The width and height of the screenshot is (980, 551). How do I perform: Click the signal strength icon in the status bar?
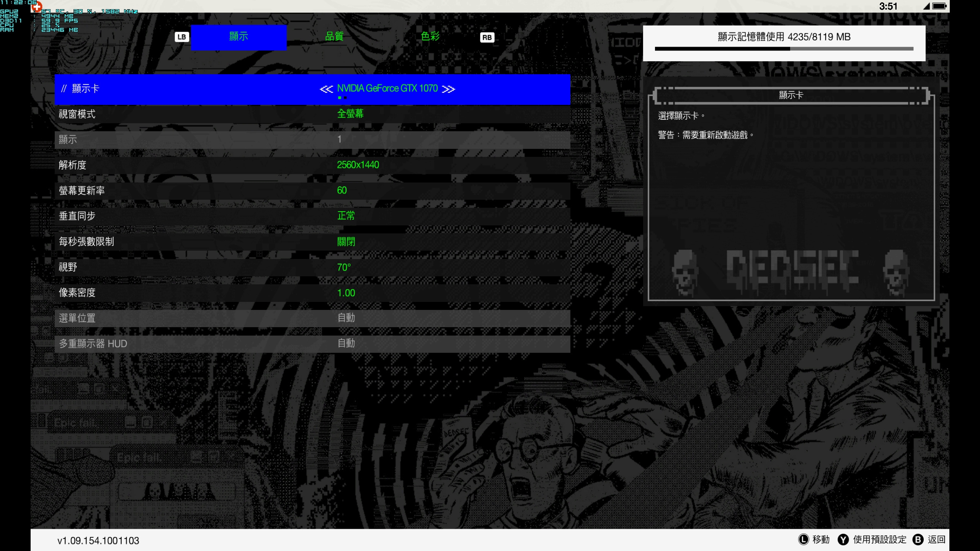(926, 6)
